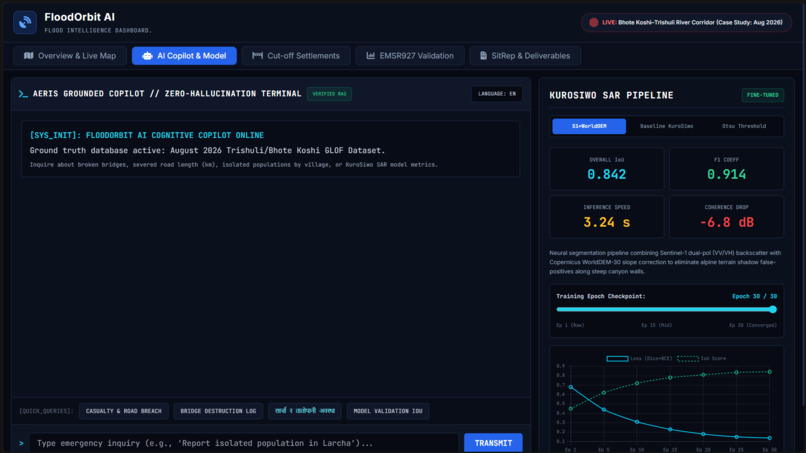
Task: Click the Model Validation IoU quick query
Action: click(x=388, y=411)
